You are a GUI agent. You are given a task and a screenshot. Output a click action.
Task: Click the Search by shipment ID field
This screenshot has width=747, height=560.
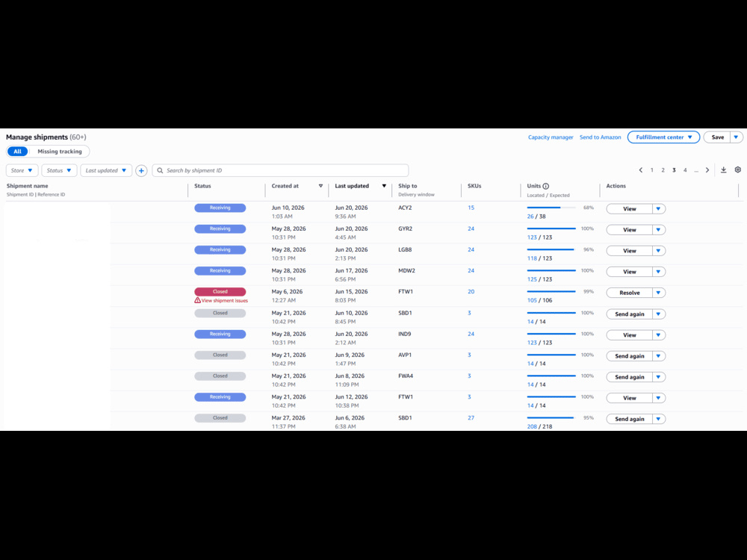(280, 170)
